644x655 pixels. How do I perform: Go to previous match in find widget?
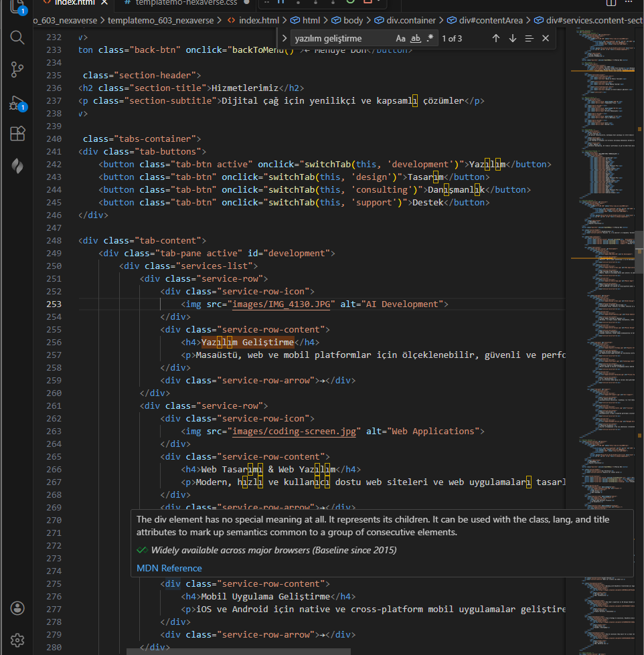[x=495, y=38]
